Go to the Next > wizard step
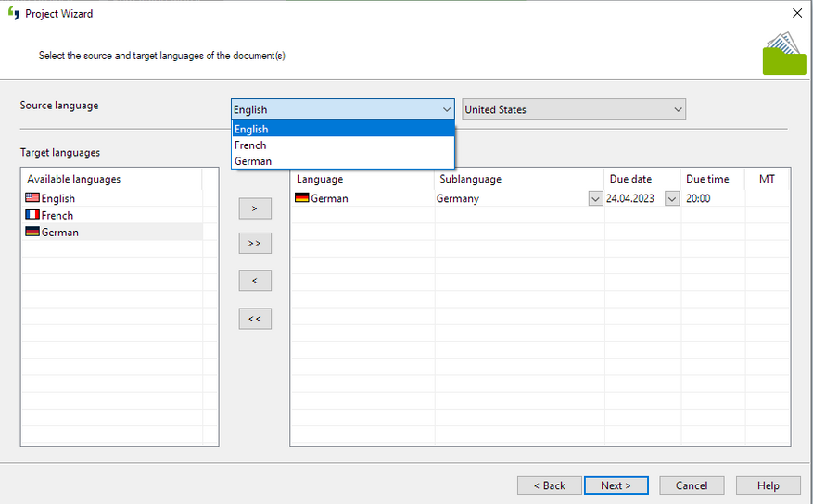The height and width of the screenshot is (504, 813). 616,485
